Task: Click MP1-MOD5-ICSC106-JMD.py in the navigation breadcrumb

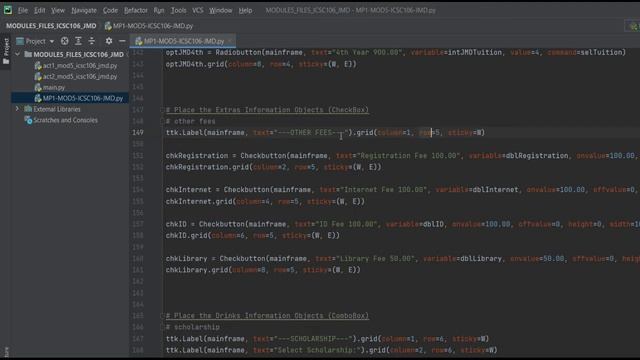Action: [149, 26]
